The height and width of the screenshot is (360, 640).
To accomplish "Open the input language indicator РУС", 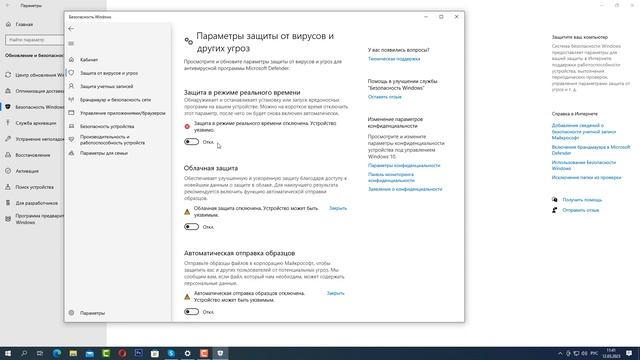I will point(594,353).
